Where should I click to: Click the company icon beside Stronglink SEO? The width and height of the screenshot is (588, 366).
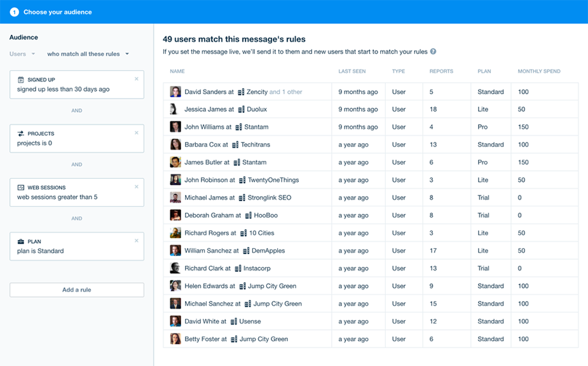(242, 198)
